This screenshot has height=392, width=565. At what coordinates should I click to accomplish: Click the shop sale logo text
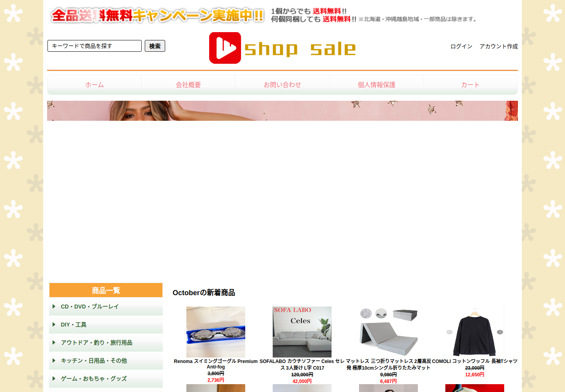(x=300, y=49)
